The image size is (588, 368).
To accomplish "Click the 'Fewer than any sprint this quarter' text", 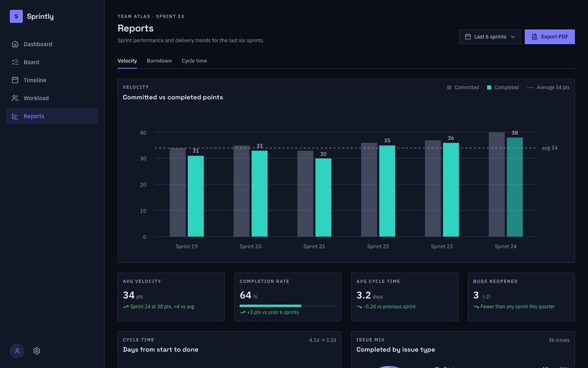I will 517,307.
